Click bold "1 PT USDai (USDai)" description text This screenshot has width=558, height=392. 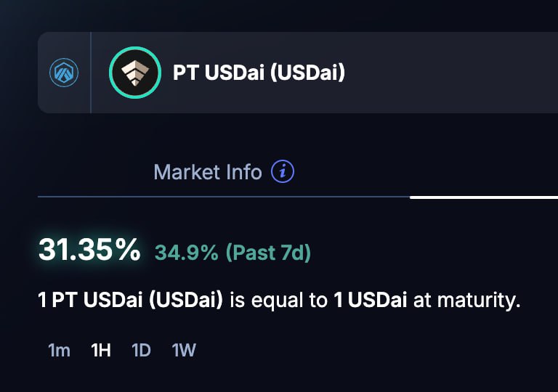pos(131,301)
